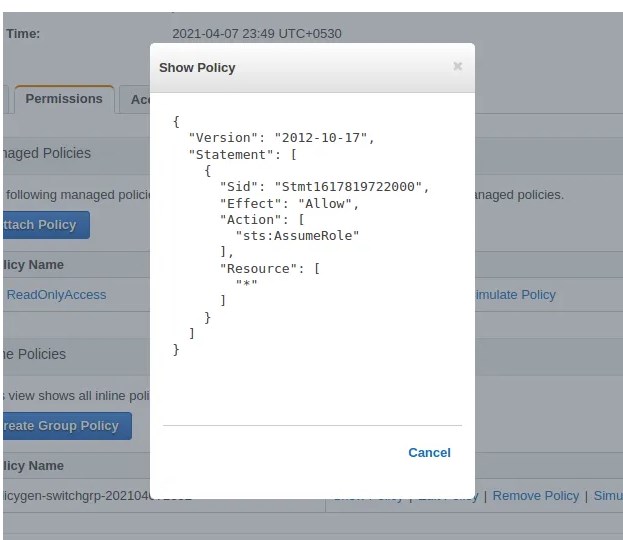The image size is (623, 540).
Task: Open the partially hidden Access Advisor tab
Action: (138, 100)
